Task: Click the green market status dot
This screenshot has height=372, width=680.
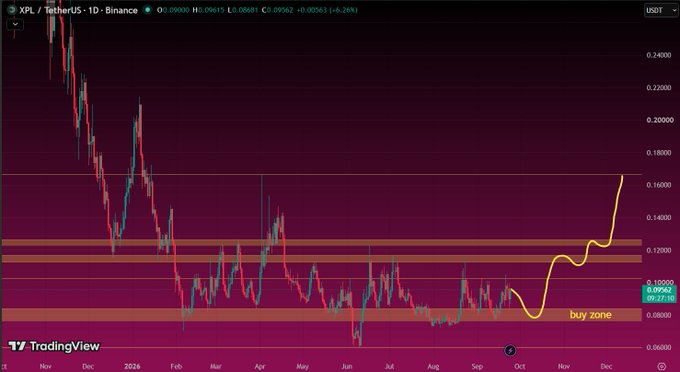Action: click(x=147, y=10)
